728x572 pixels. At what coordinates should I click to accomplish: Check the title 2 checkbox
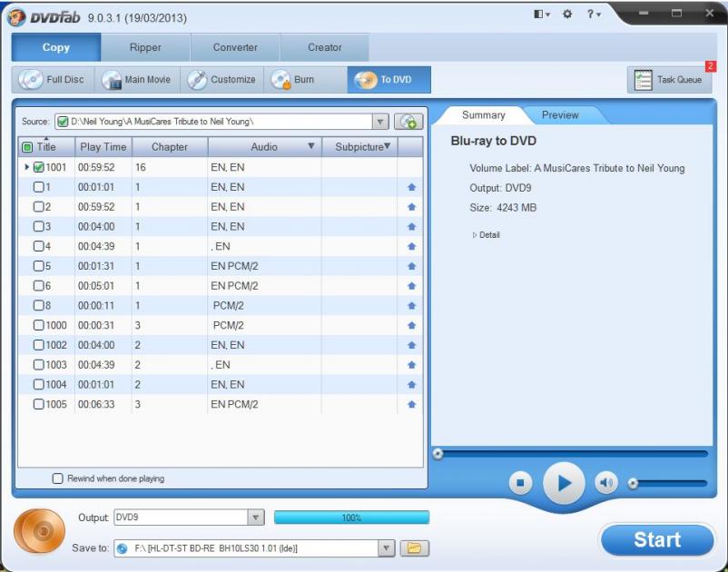click(x=38, y=207)
